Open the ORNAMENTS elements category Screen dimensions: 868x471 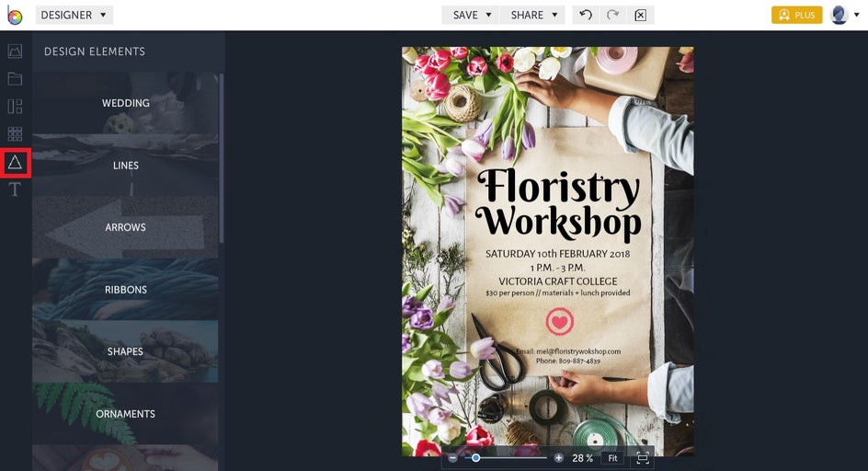(x=126, y=413)
